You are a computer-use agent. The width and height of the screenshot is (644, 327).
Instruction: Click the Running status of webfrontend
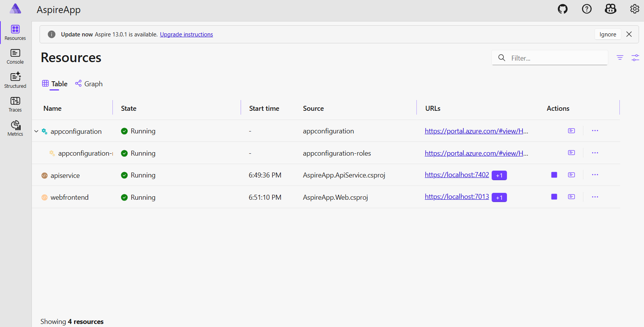coord(138,197)
